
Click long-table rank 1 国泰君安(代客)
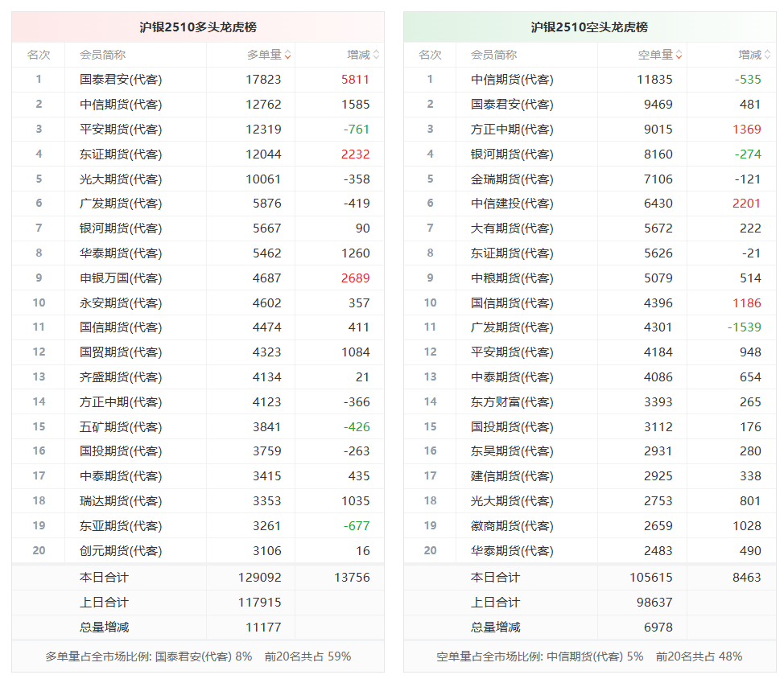point(121,80)
